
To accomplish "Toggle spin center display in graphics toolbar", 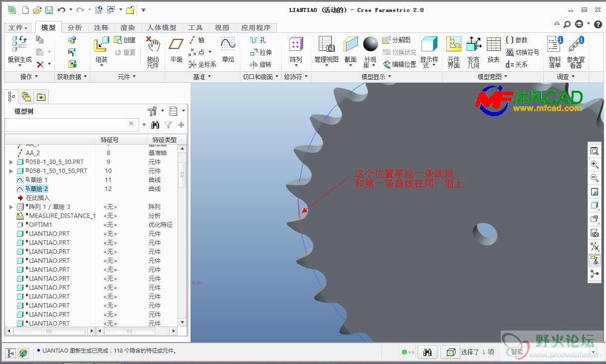I will pyautogui.click(x=595, y=274).
